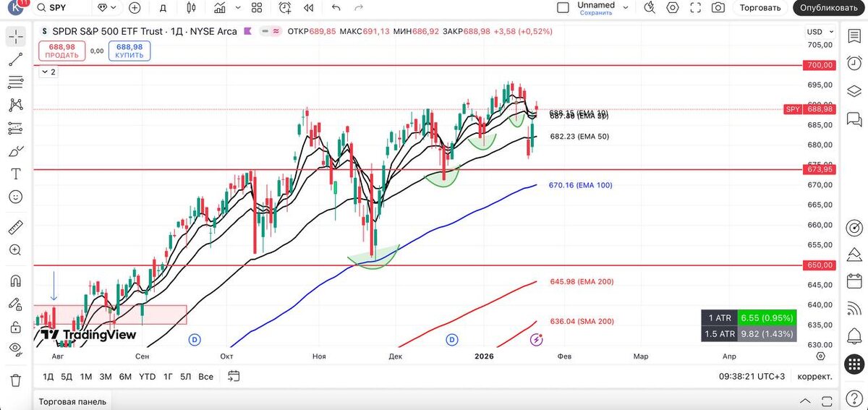Toggle stay in drawing mode

[x=16, y=304]
